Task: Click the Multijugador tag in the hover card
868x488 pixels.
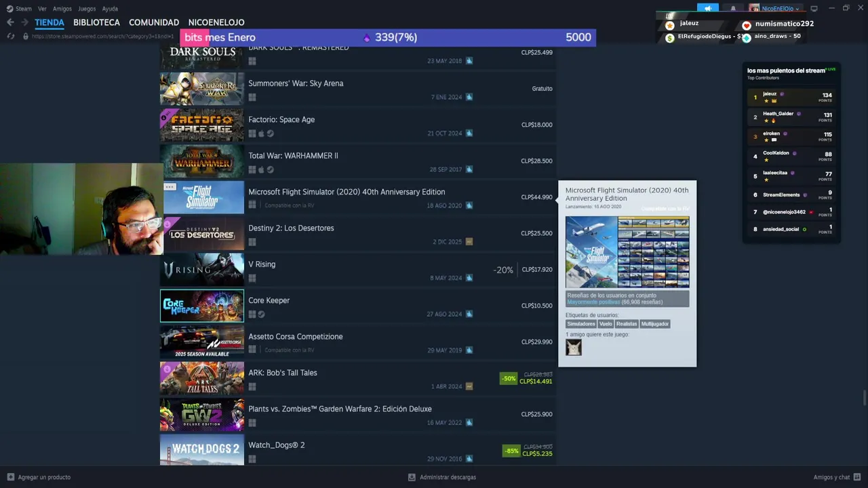Action: pyautogui.click(x=655, y=324)
